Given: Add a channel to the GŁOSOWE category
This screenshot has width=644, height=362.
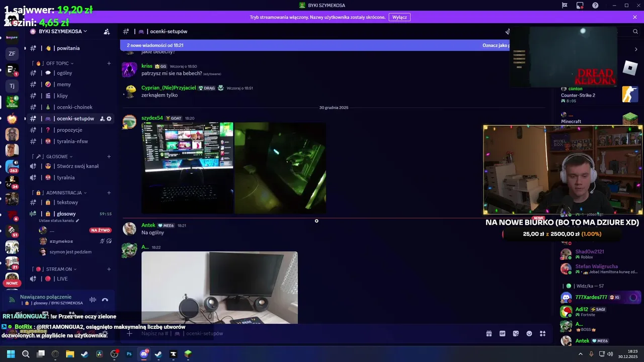Looking at the screenshot, I should tap(109, 156).
